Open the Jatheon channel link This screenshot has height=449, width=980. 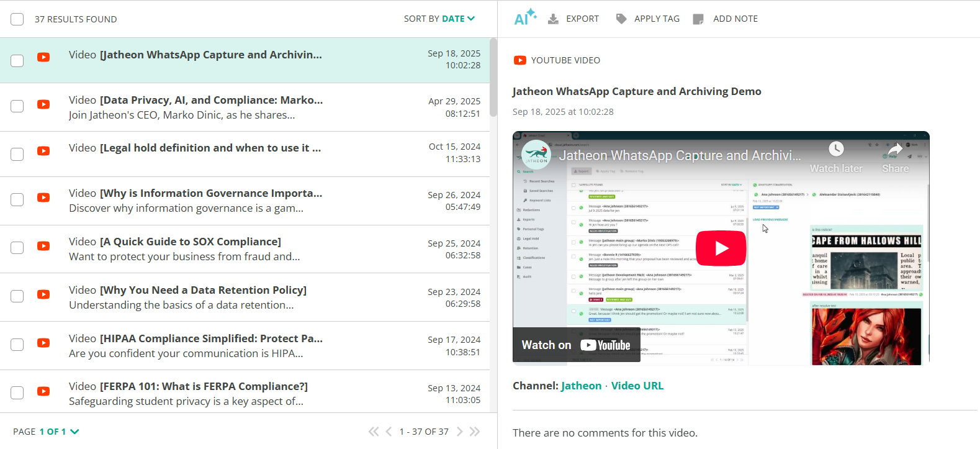(x=581, y=386)
